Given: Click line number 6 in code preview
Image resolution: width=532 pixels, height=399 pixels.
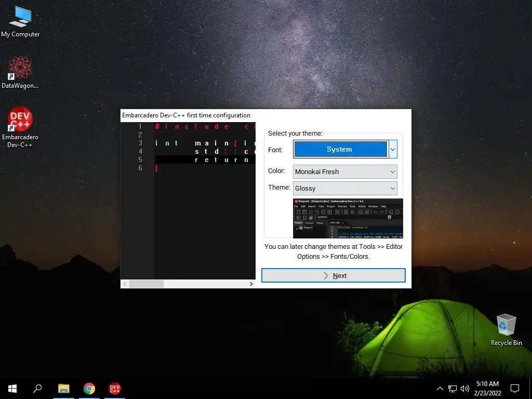Looking at the screenshot, I should pyautogui.click(x=140, y=168).
